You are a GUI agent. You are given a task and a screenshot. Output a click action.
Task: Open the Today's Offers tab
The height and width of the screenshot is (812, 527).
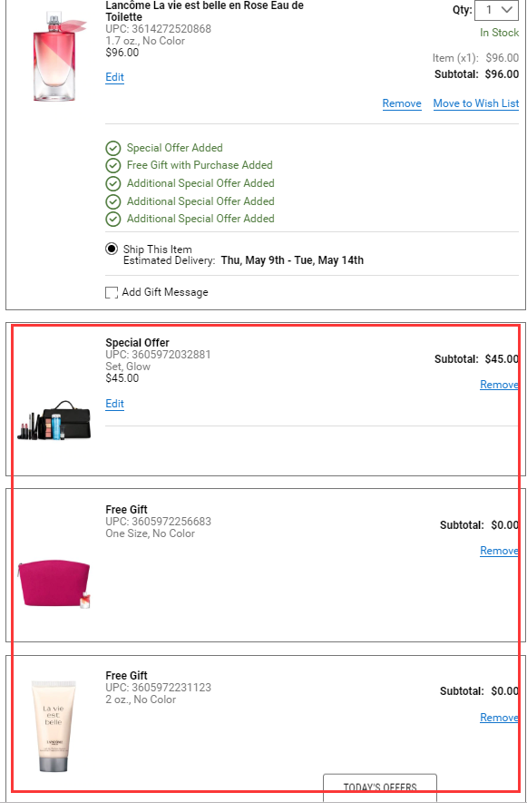380,788
